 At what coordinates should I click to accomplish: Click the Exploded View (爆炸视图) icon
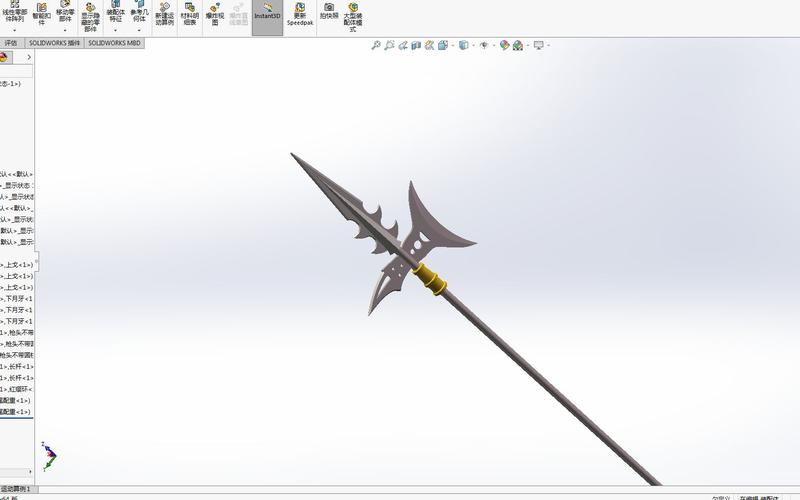[215, 14]
